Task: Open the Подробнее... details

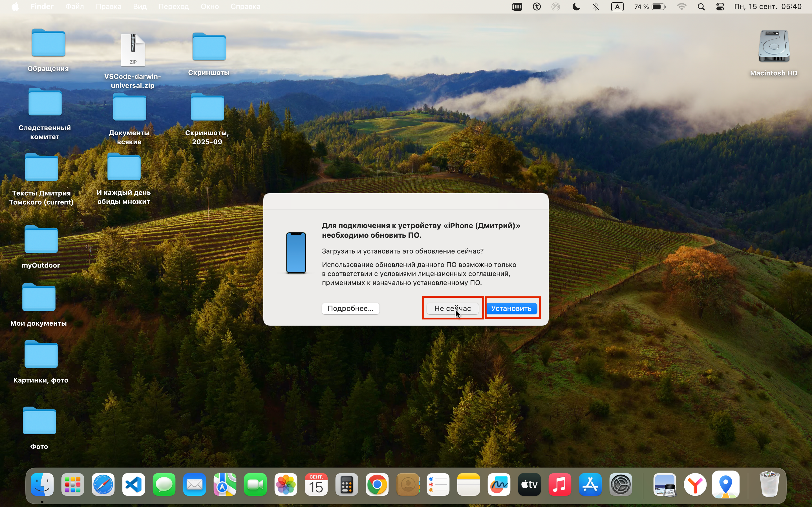Action: click(350, 308)
